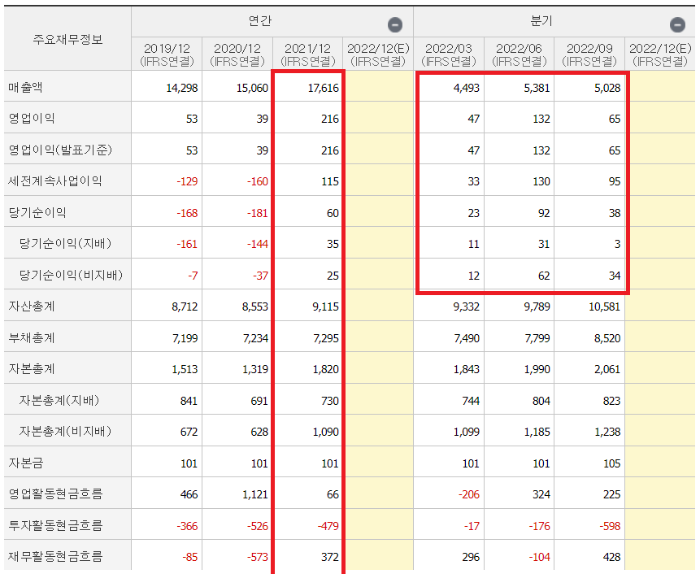Select the -181 net income value

pos(258,213)
